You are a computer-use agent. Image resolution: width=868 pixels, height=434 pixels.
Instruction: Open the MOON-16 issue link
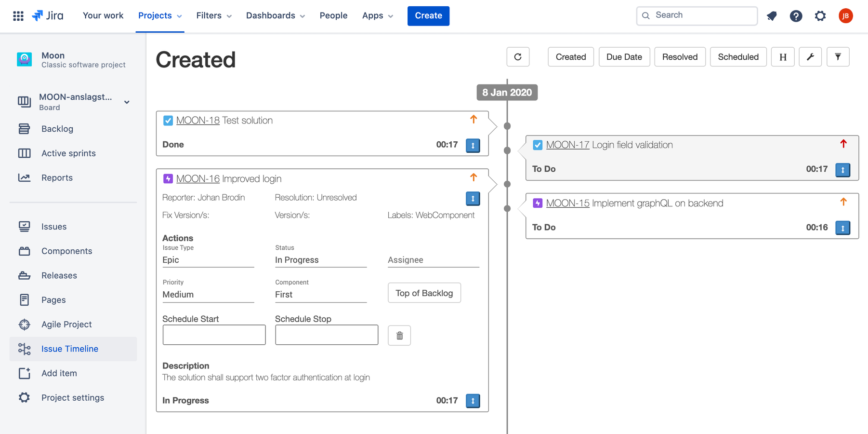pos(198,179)
